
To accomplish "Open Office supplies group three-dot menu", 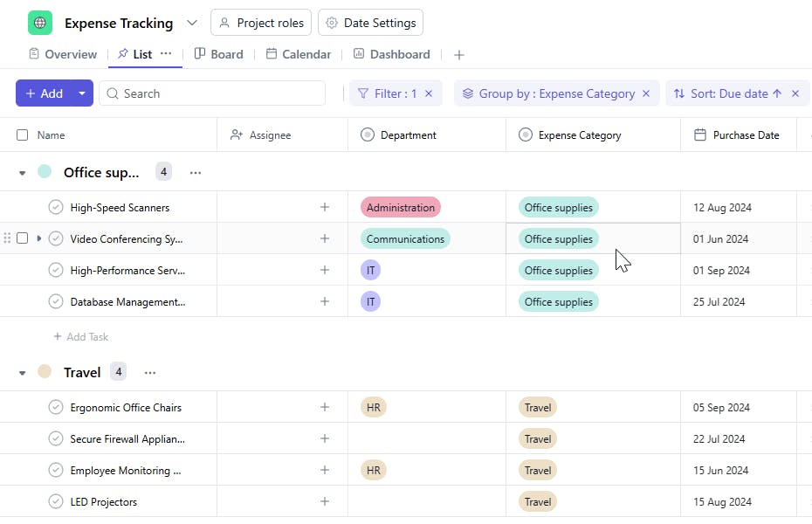I will click(x=196, y=173).
